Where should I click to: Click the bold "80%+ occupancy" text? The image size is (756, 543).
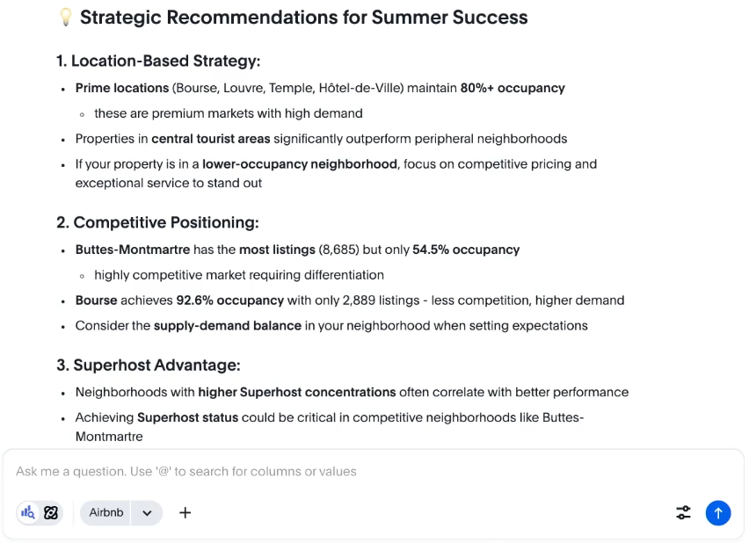[x=512, y=88]
